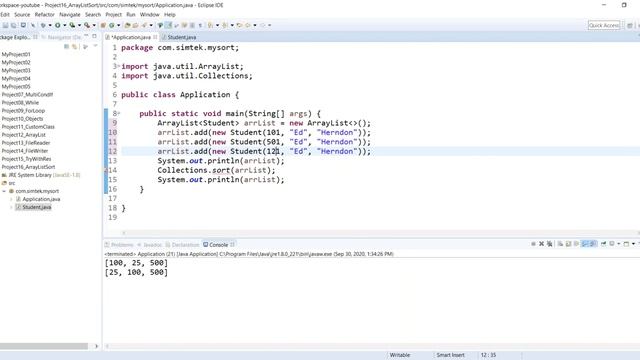The height and width of the screenshot is (360, 640).
Task: Switch to the Navigator view tab
Action: click(x=61, y=37)
